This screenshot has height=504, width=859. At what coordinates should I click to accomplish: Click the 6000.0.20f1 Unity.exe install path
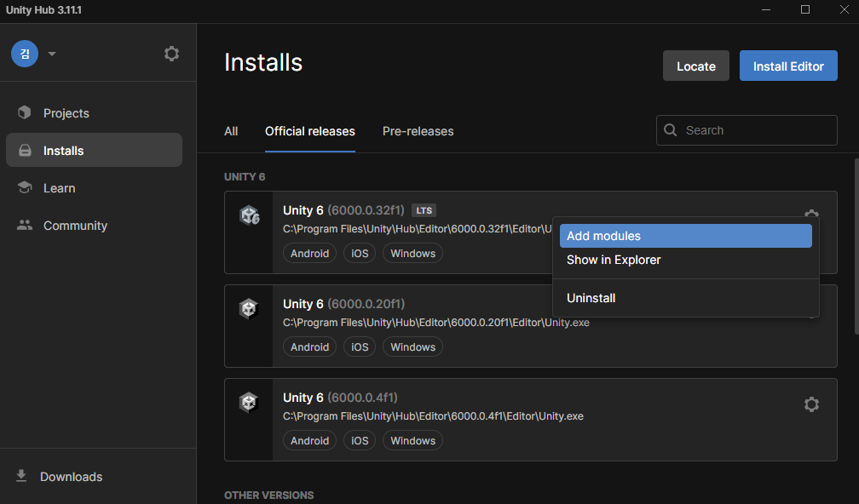[x=436, y=323]
